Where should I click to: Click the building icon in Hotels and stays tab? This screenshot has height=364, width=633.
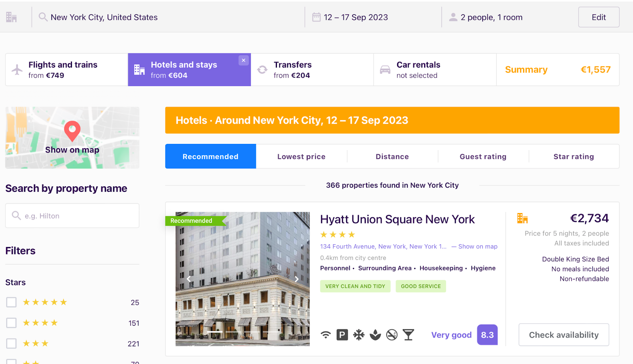click(139, 70)
